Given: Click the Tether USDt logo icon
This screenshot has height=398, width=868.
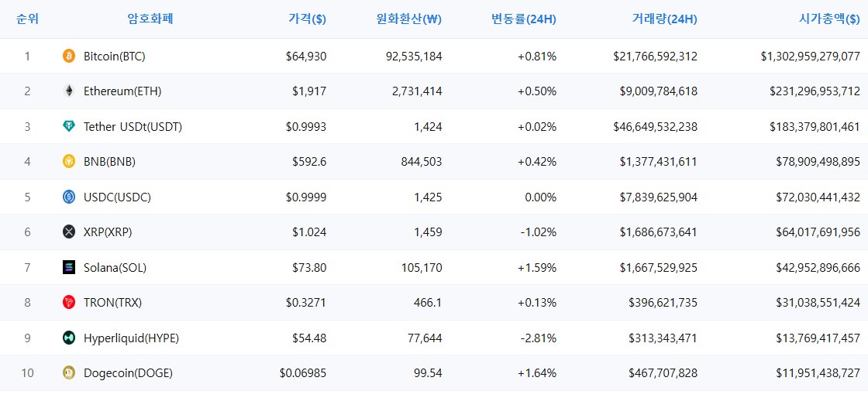Looking at the screenshot, I should tap(69, 126).
